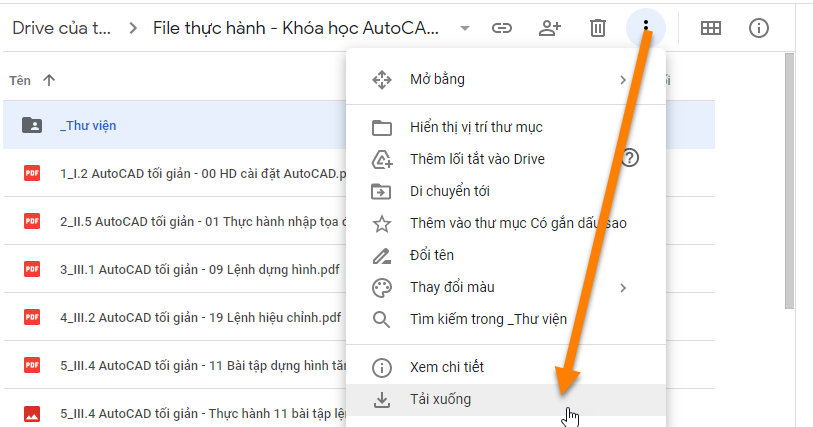This screenshot has height=427, width=813.
Task: Open 'Thay đổi màu' submenu
Action: point(506,287)
